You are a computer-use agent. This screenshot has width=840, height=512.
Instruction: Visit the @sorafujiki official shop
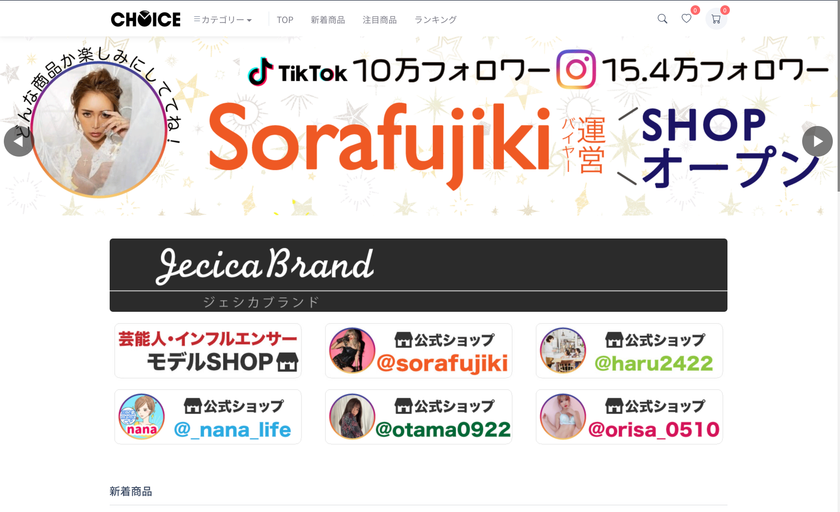point(418,351)
